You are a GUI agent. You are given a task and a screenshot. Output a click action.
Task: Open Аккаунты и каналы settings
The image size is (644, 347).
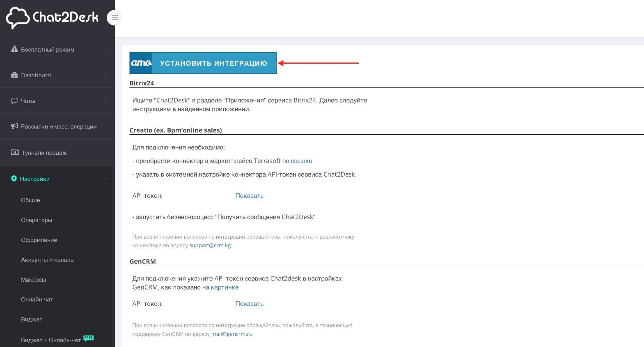point(48,260)
